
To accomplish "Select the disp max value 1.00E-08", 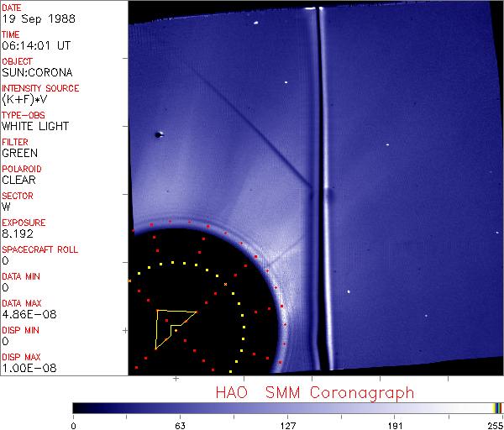I will coord(29,369).
